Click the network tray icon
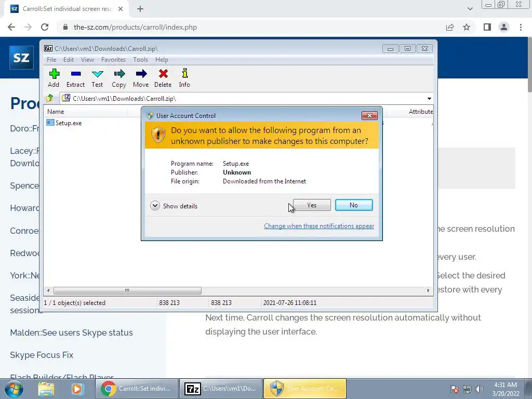The height and width of the screenshot is (399, 532). pos(467,389)
